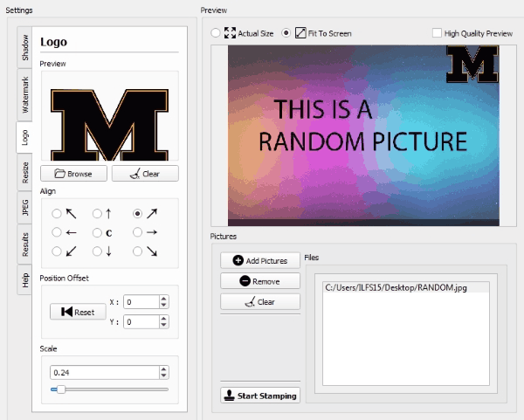
Task: Open the Watermark settings tab
Action: tap(24, 95)
